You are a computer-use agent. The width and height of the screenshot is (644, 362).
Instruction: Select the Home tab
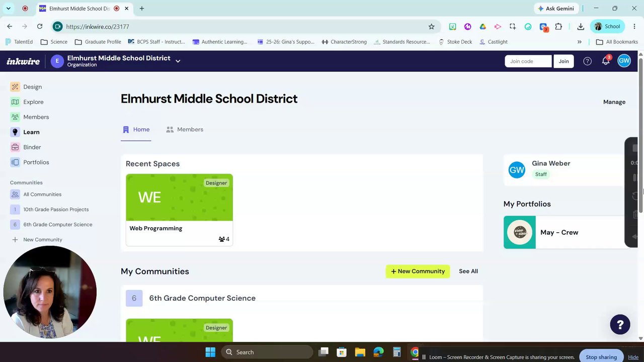[x=136, y=130]
